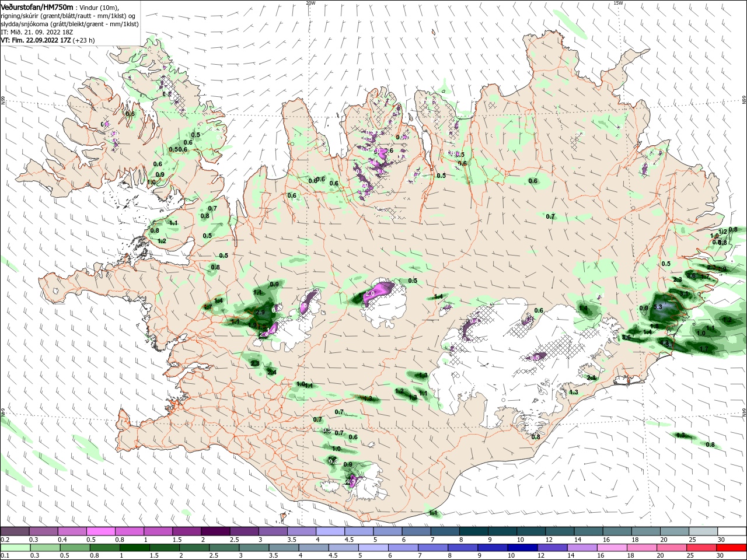Pick the dark mauve 0.2 swatch in top legend
Image resolution: width=747 pixels, height=560 pixels.
tap(15, 531)
